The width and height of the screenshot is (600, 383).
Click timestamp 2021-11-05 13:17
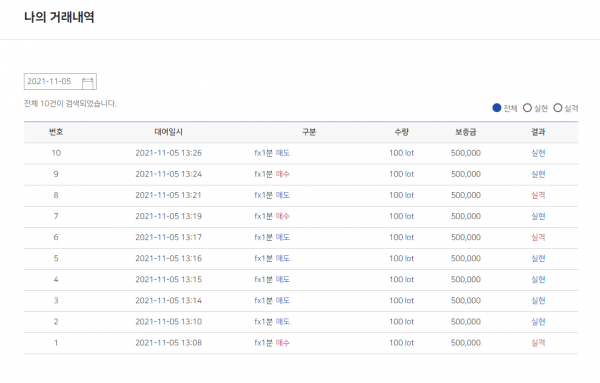[168, 237]
